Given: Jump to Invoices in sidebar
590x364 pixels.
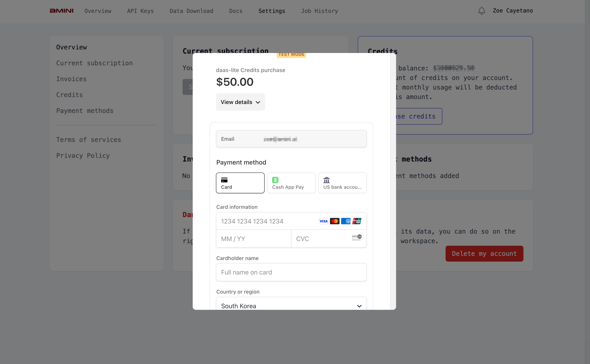Looking at the screenshot, I should (x=71, y=79).
